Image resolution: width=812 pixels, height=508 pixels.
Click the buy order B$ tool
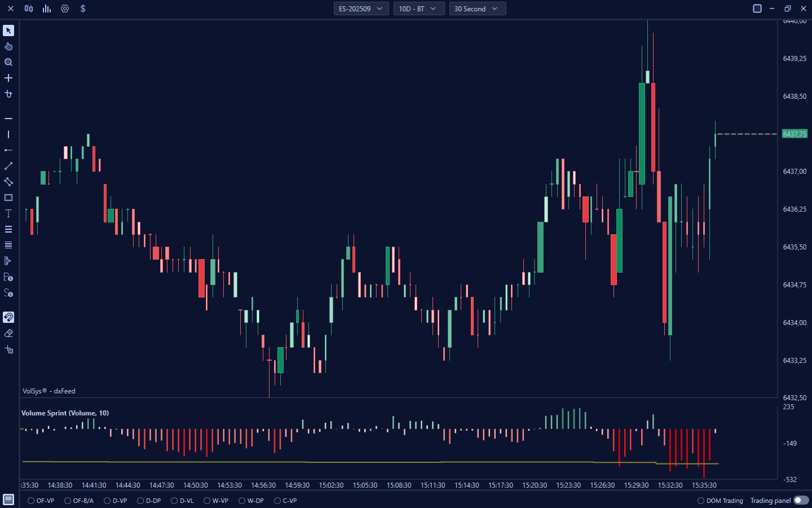tap(8, 277)
